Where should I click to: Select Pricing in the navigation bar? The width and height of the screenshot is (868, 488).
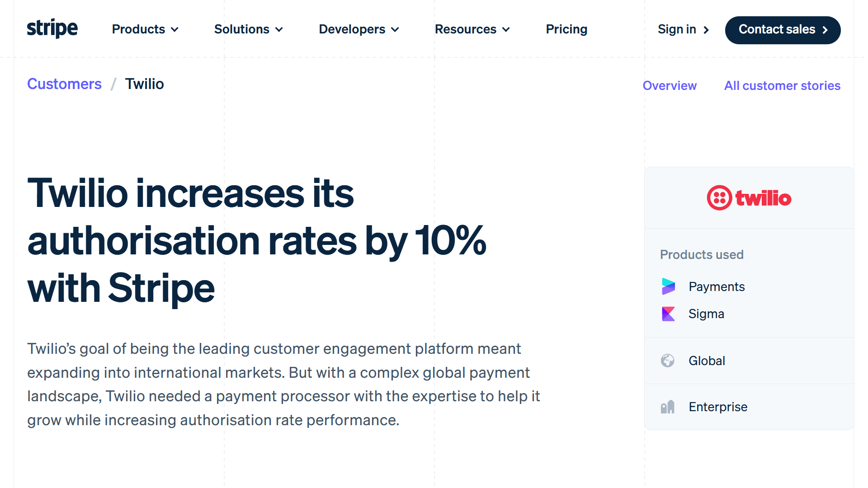tap(566, 29)
